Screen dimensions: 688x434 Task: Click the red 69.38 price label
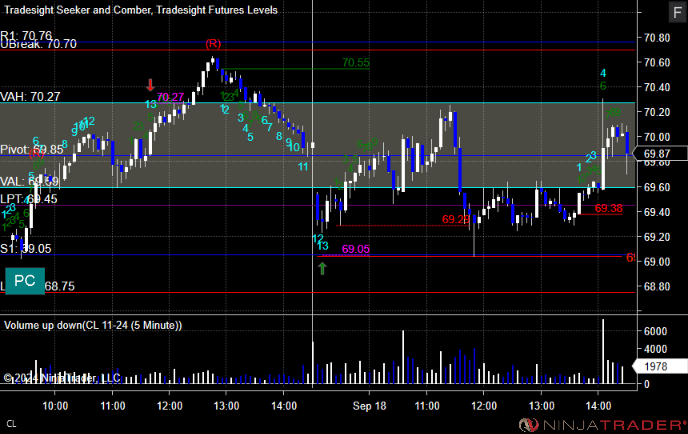[609, 208]
